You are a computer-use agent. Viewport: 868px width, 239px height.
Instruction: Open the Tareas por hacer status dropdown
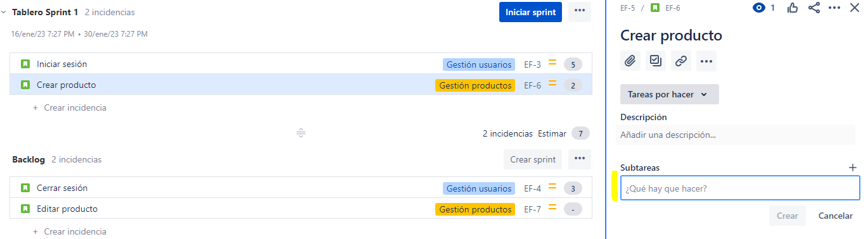pos(670,94)
